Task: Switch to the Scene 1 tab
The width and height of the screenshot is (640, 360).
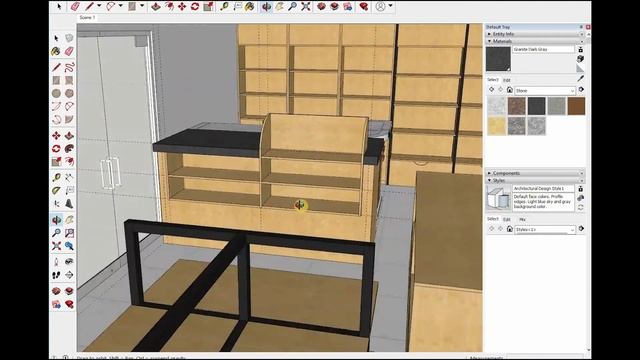Action: pos(87,18)
